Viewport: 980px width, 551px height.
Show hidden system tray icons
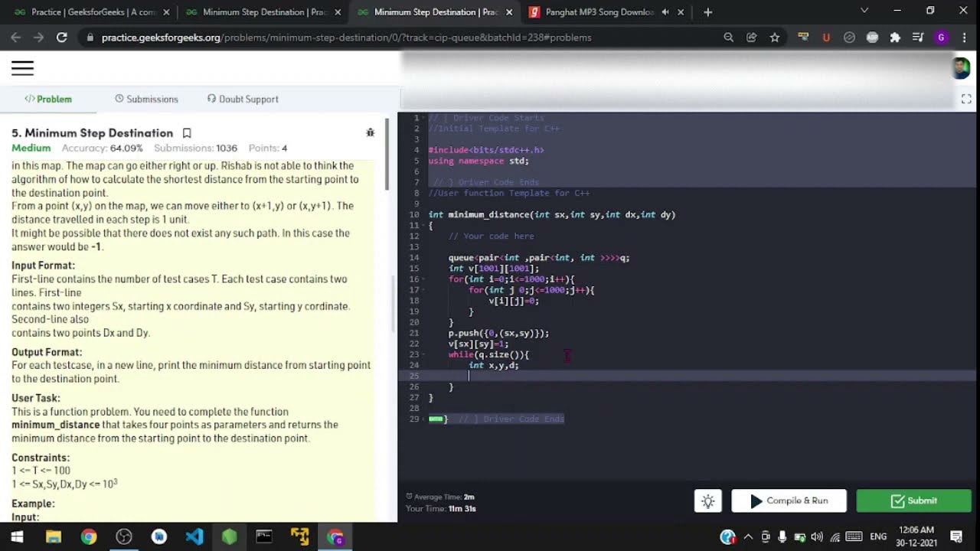pyautogui.click(x=748, y=536)
